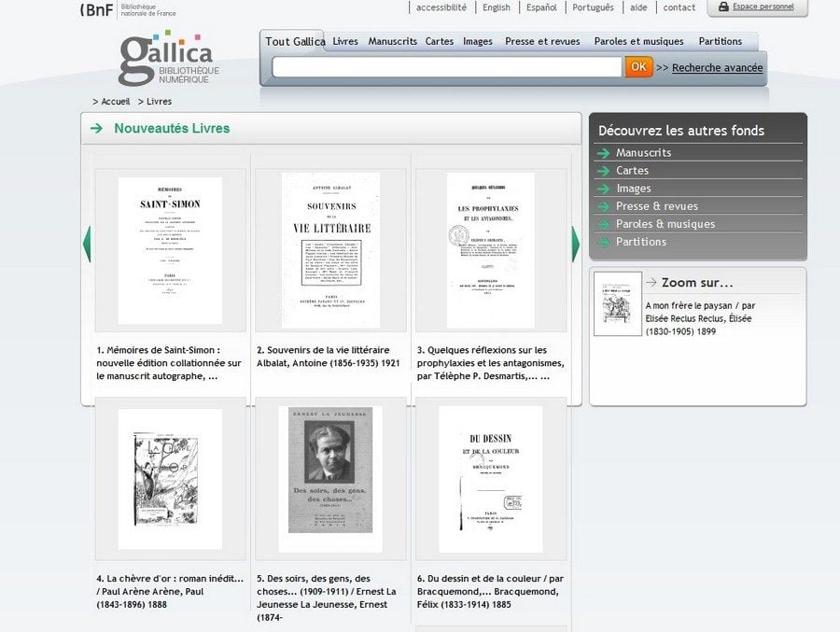
Task: Switch language to English
Action: (x=496, y=7)
